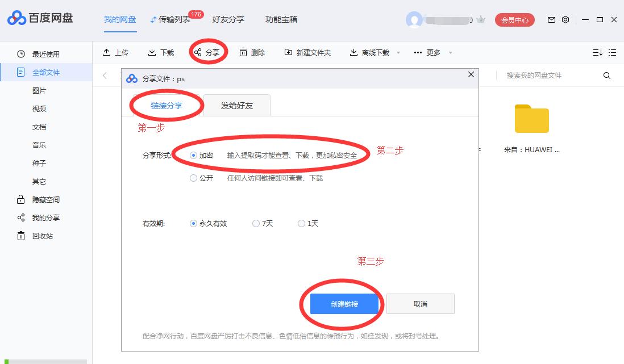Screen dimensions: 624x364
Task: Switch to the 发给好友 tab
Action: [x=236, y=105]
